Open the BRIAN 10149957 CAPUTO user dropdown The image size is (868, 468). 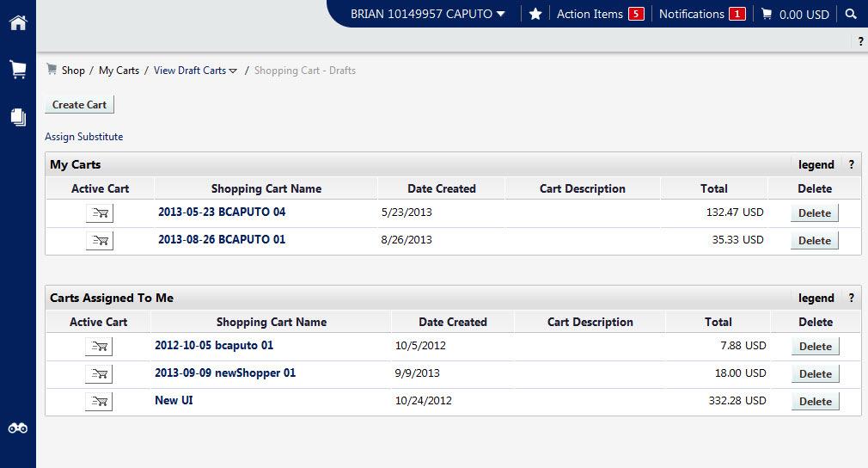coord(427,14)
